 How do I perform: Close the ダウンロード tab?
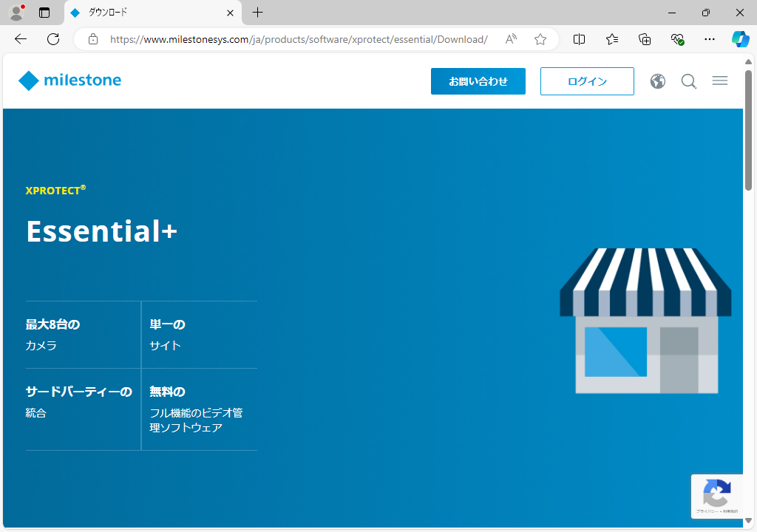coord(231,13)
